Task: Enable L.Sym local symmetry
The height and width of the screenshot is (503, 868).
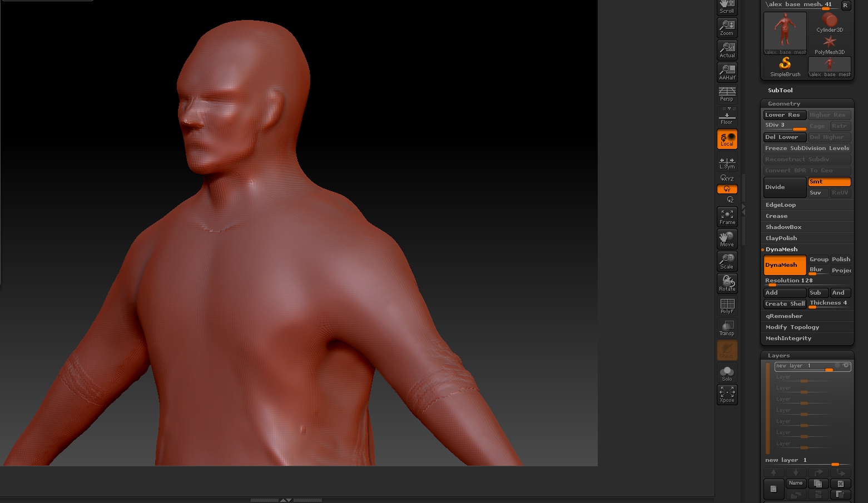Action: (x=727, y=162)
